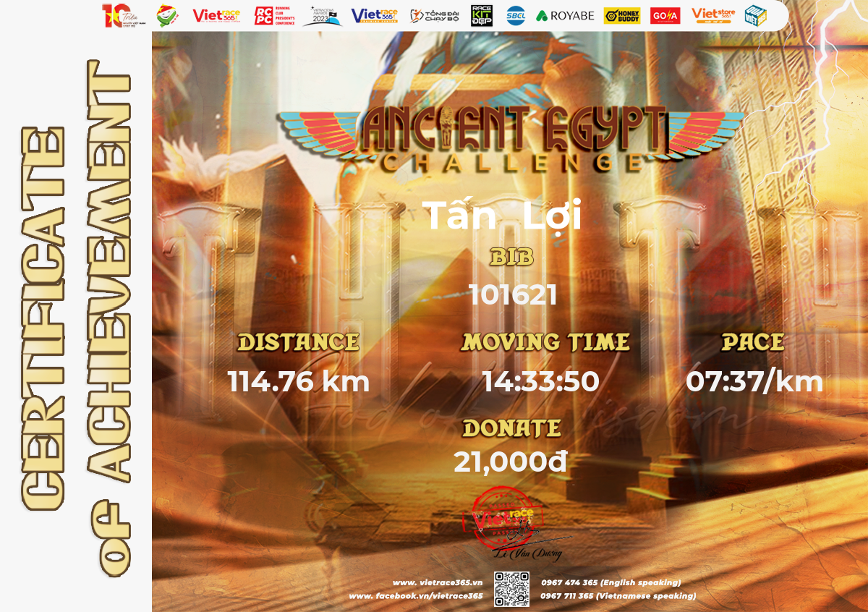
Task: Click the Honey Buddy logo
Action: point(621,15)
